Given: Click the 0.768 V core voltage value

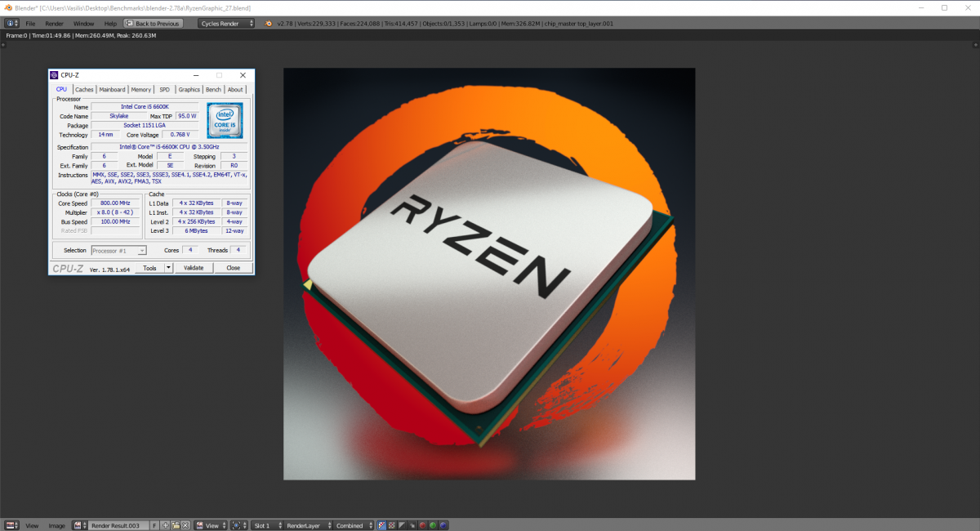Looking at the screenshot, I should click(x=180, y=135).
